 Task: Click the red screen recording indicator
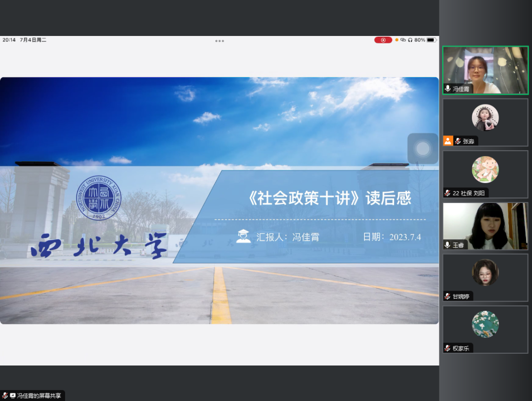coord(383,40)
